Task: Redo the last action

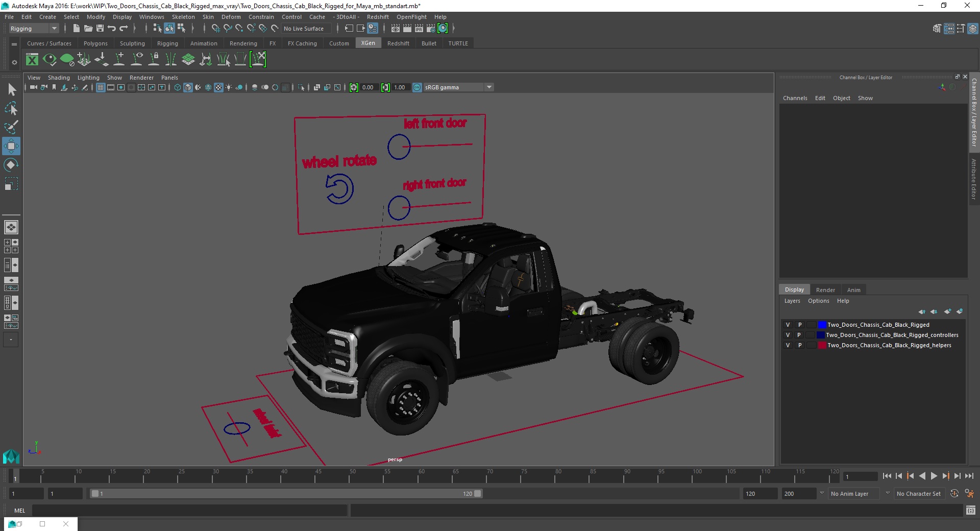Action: tap(124, 29)
